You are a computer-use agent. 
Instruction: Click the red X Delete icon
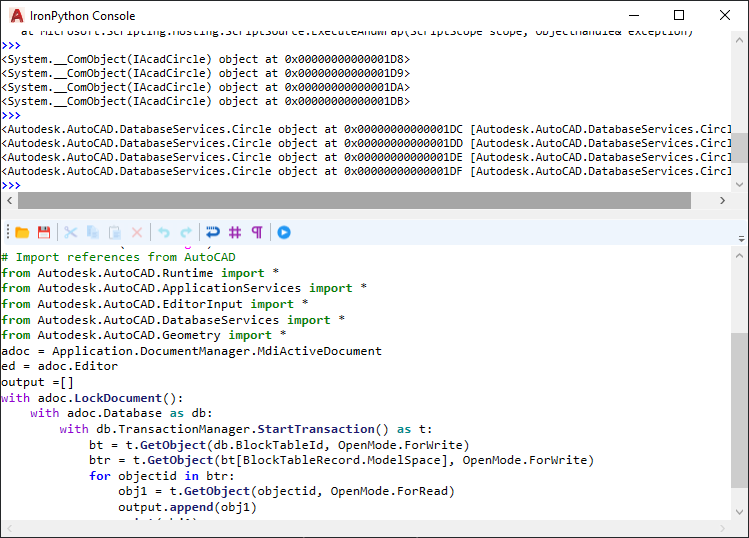(x=137, y=232)
